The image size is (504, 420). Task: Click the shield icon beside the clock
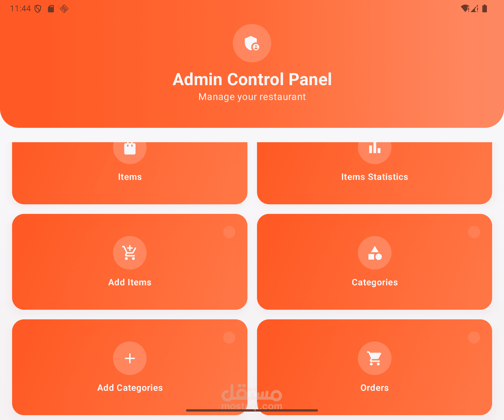pos(38,9)
